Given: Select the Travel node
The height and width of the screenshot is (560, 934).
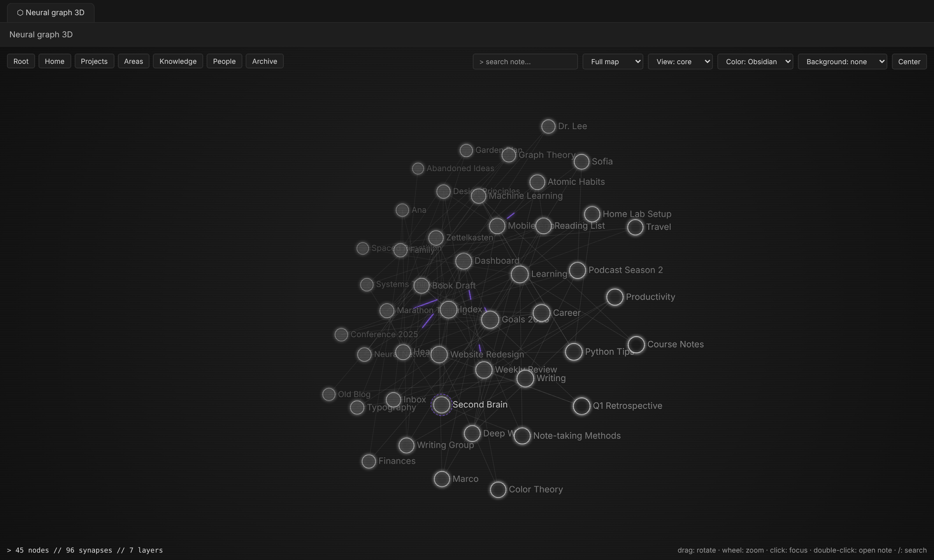Looking at the screenshot, I should 635,227.
